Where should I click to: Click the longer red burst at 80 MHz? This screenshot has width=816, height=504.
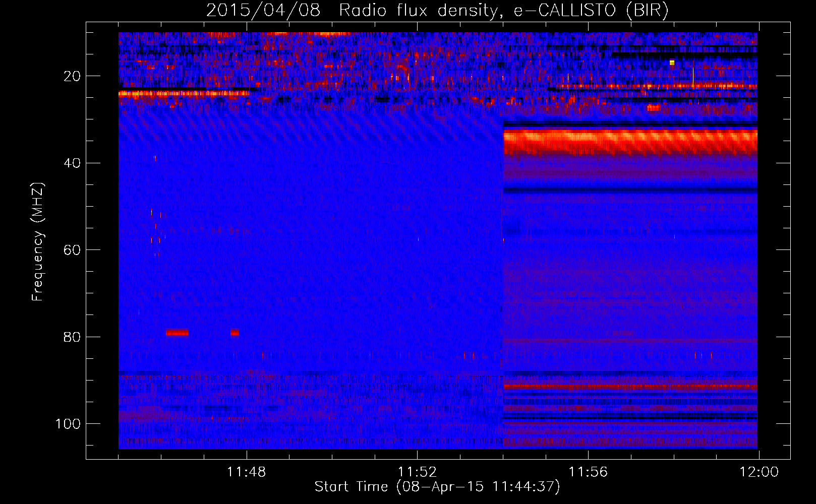pyautogui.click(x=177, y=333)
